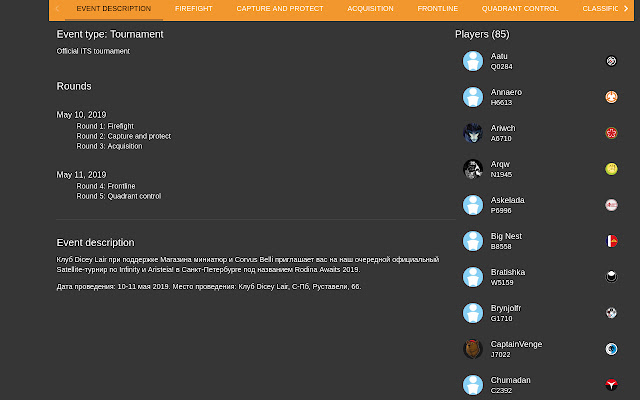The height and width of the screenshot is (400, 640).
Task: Open Brynjolfr's default avatar
Action: [x=473, y=313]
